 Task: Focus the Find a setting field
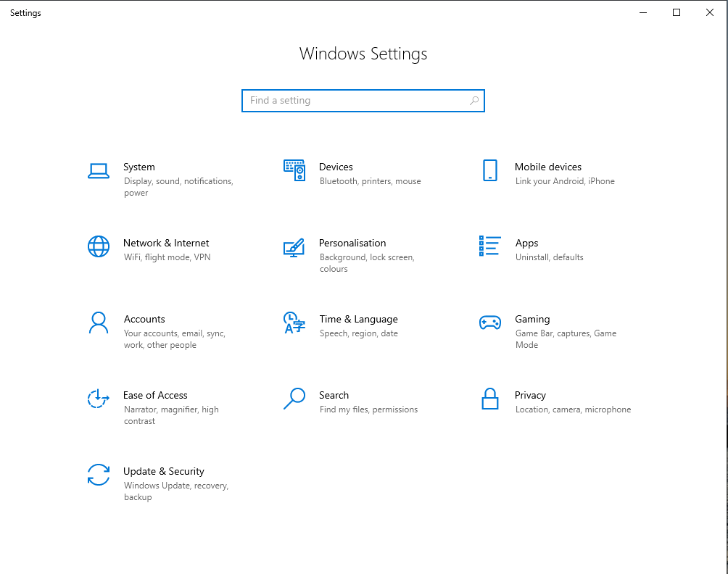click(x=363, y=101)
